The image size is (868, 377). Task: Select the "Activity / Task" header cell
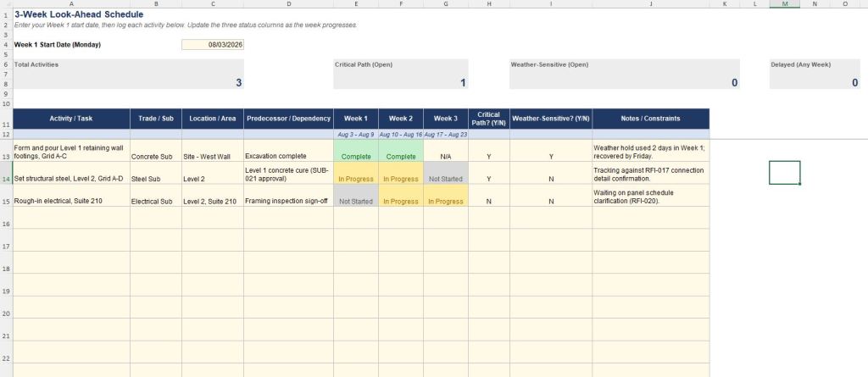pos(71,119)
